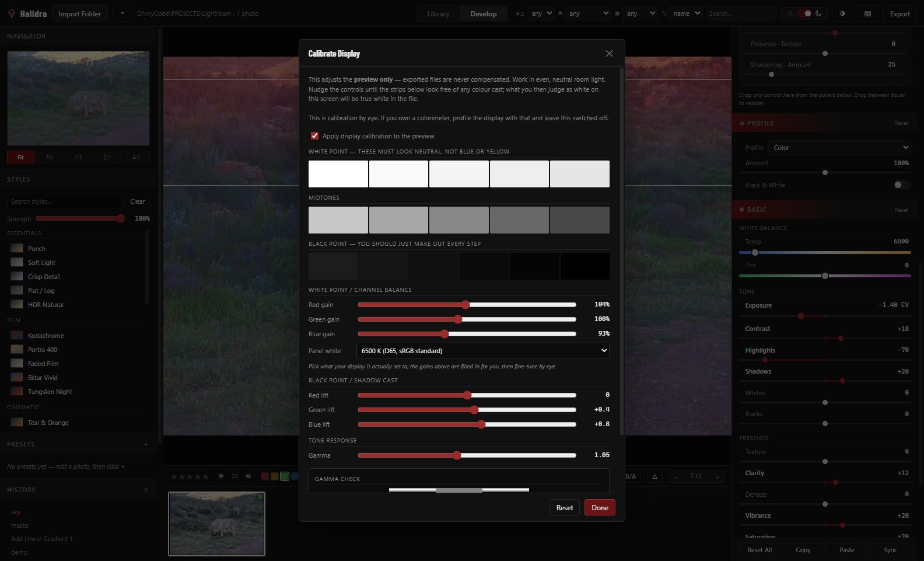Adjust the styles Strength slider
This screenshot has height=561, width=924.
80,218
